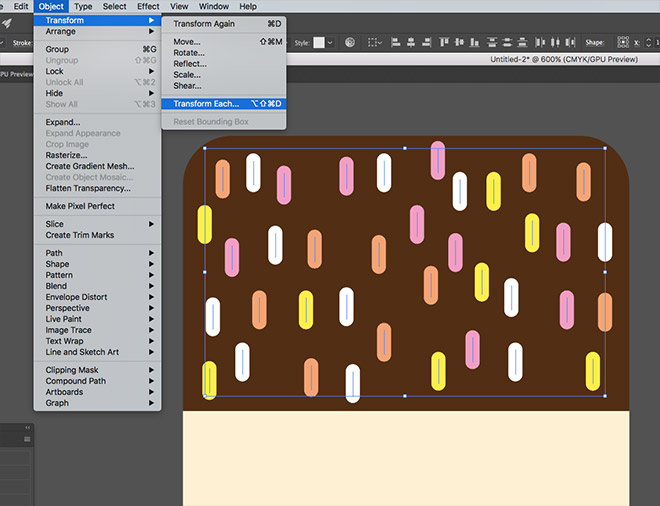
Task: Expand the Slice submenu
Action: click(97, 224)
